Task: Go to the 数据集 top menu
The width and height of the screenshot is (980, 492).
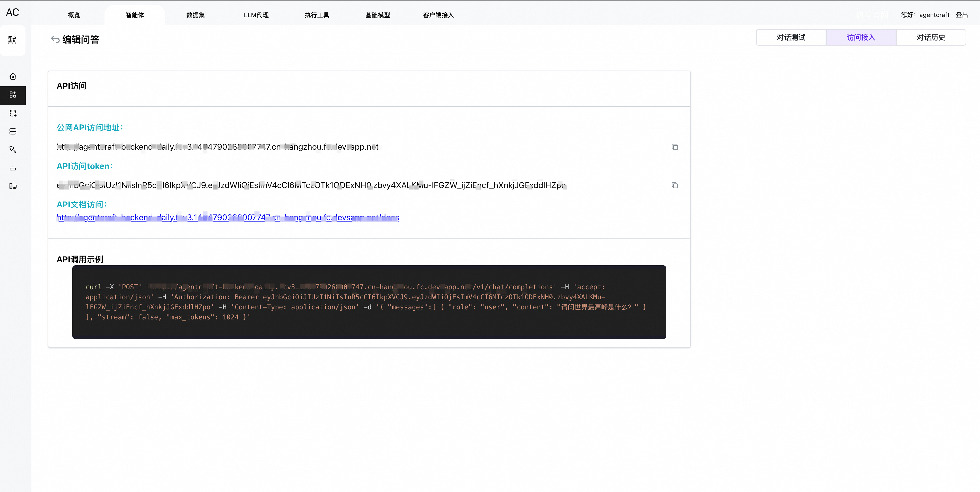Action: 195,15
